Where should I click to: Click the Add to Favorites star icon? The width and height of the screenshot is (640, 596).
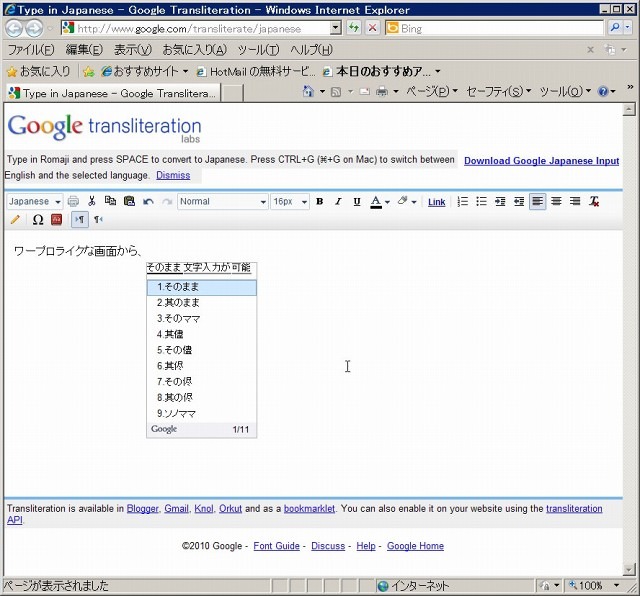tap(88, 72)
